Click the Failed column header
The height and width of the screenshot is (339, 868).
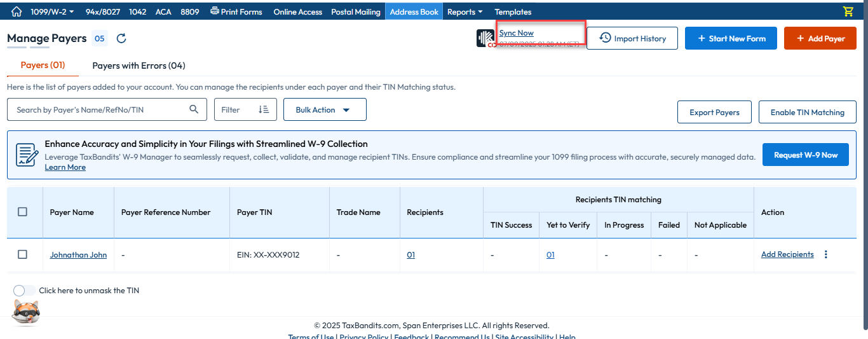pos(669,225)
